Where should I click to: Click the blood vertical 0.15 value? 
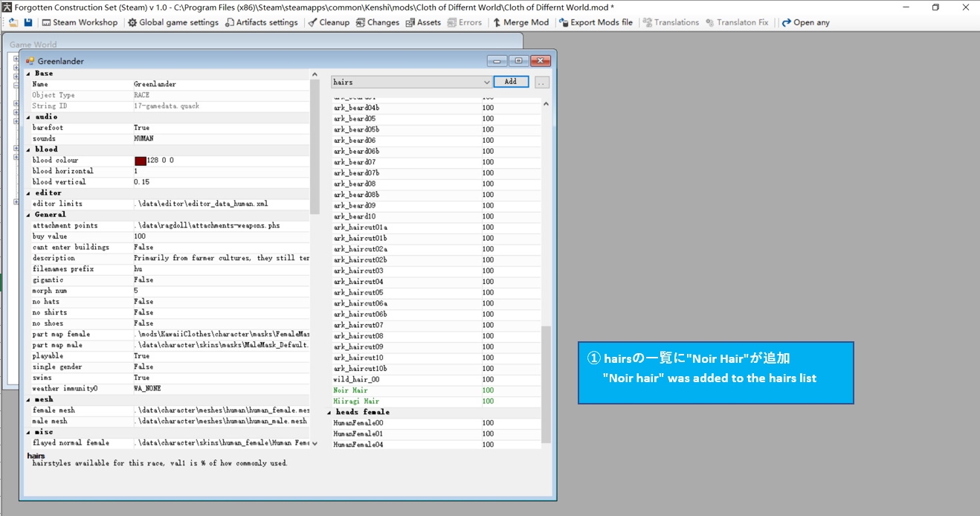pyautogui.click(x=141, y=182)
